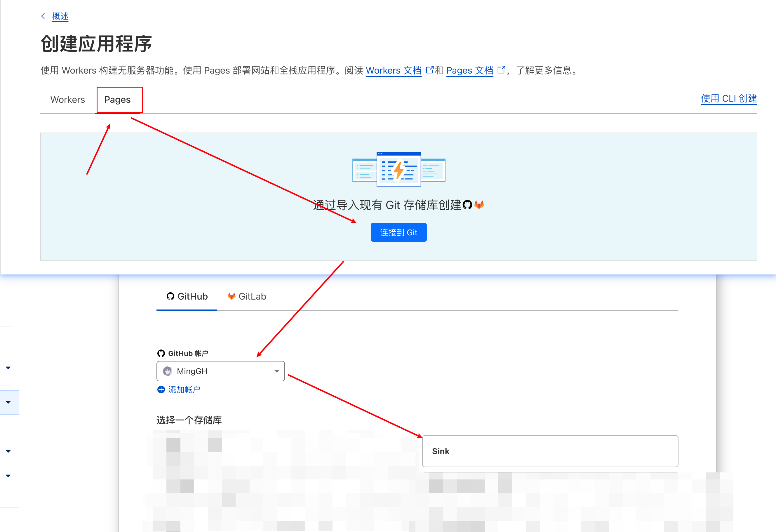Viewport: 776px width, 532px height.
Task: Open 使用 CLI 创建 link
Action: pyautogui.click(x=729, y=98)
